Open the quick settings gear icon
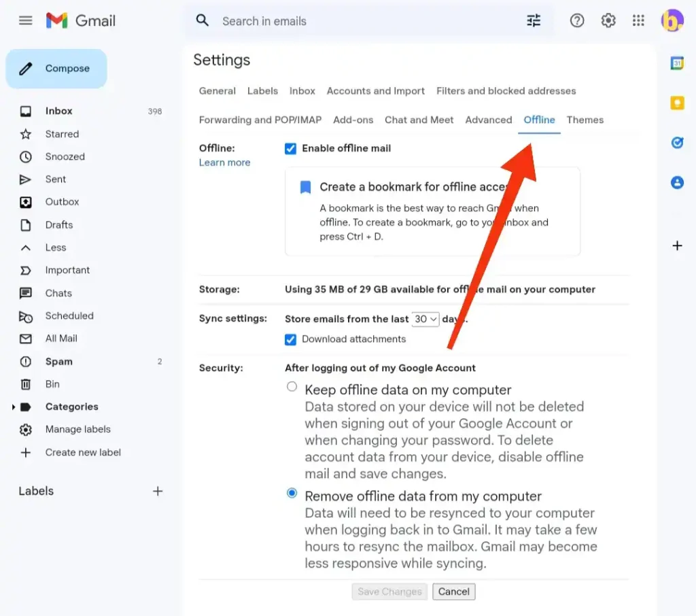Screen dimensions: 696x616 tap(608, 20)
